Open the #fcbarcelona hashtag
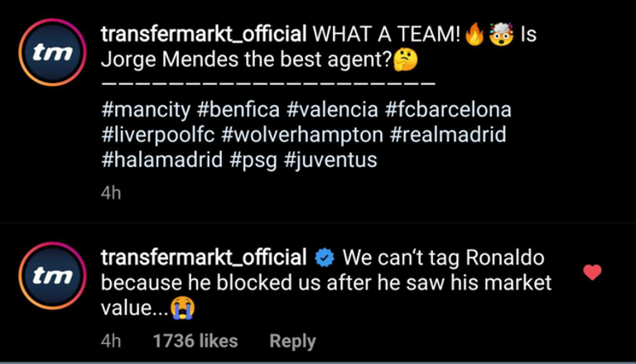636x364 pixels. point(448,109)
